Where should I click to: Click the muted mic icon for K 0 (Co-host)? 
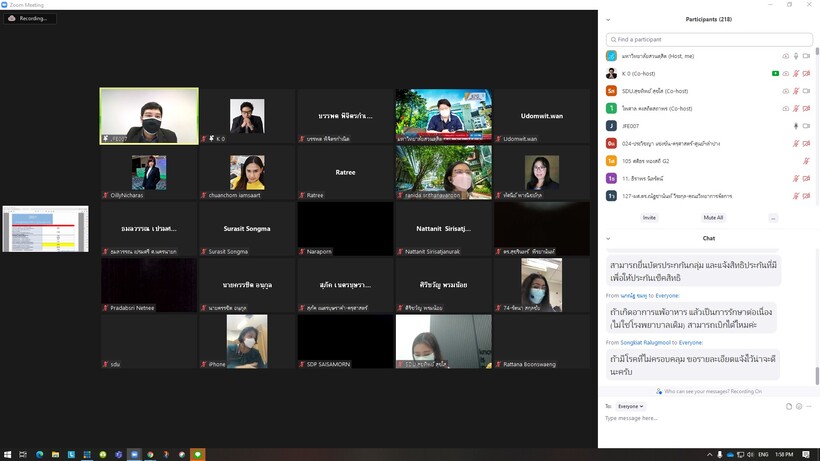point(796,74)
